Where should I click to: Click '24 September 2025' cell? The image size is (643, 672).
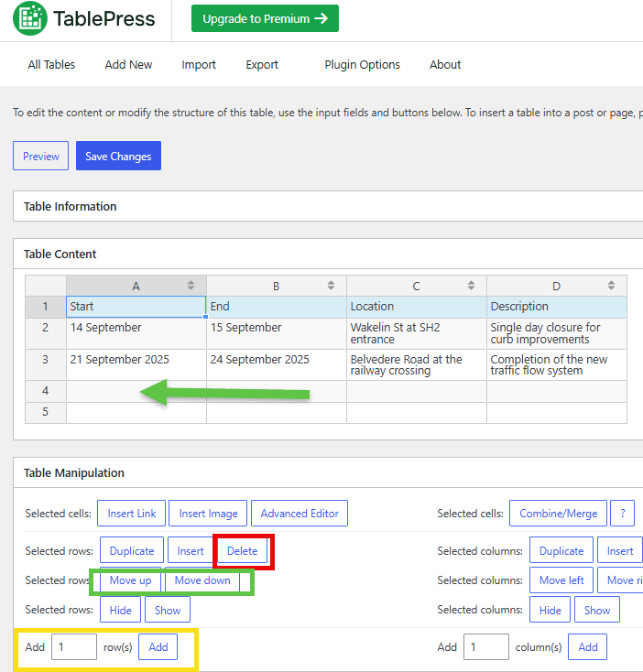[x=277, y=364]
